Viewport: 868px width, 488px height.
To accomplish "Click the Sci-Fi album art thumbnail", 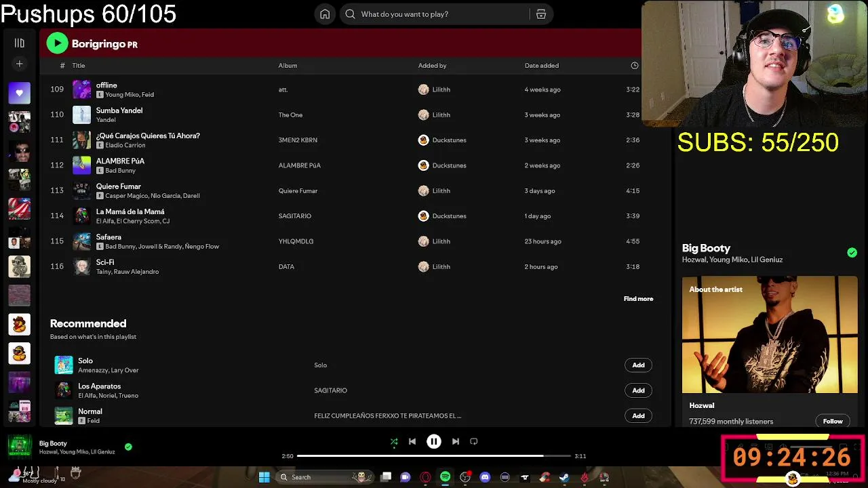I will coord(81,267).
